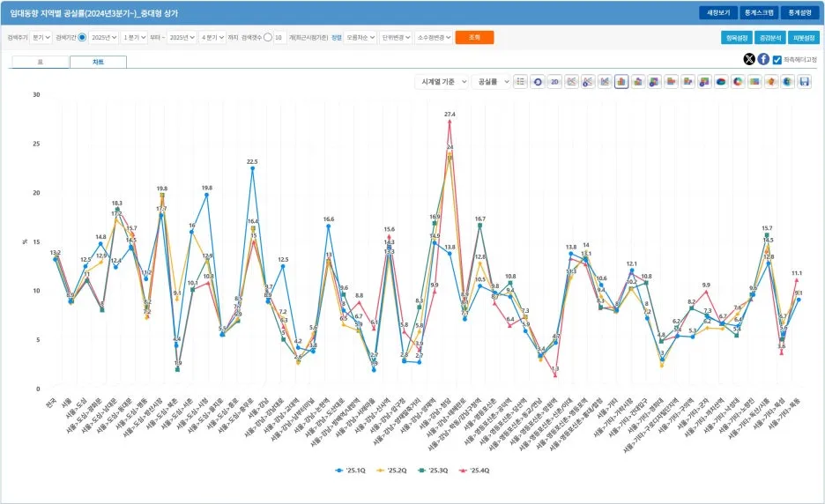
Task: Toggle the 좌측헤더고정 checkbox
Action: point(777,60)
